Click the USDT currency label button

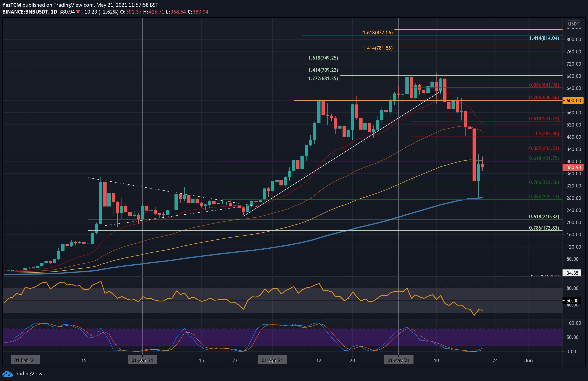(573, 24)
